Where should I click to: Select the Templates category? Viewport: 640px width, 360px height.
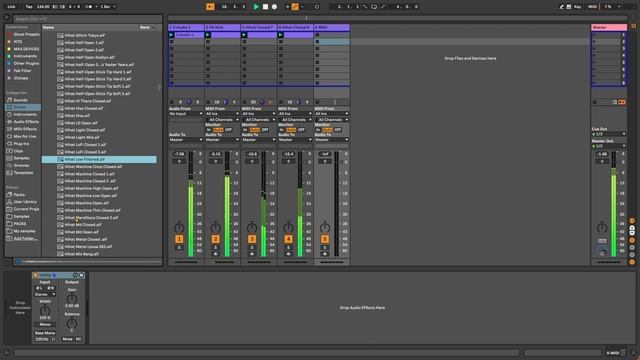(23, 173)
